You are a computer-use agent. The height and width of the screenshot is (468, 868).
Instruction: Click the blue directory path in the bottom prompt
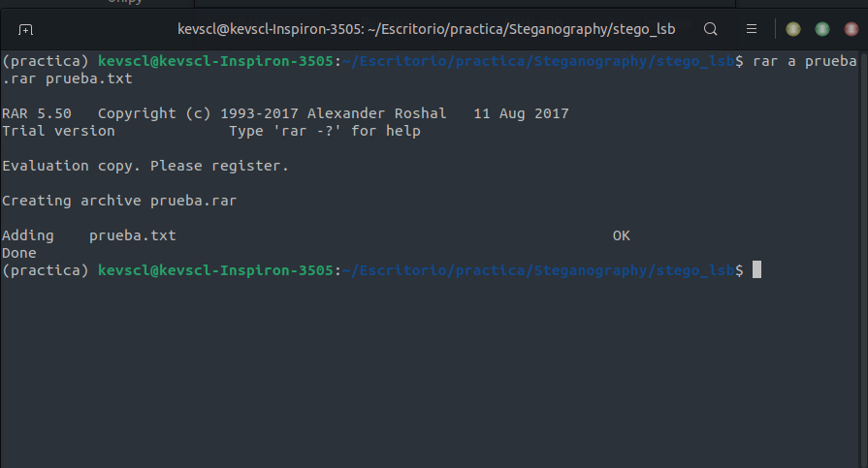click(x=538, y=270)
